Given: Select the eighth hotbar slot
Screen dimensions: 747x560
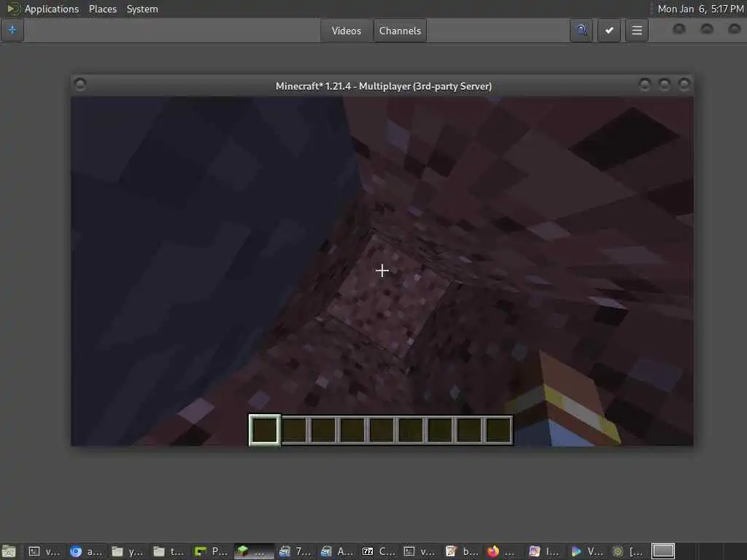Looking at the screenshot, I should click(469, 430).
